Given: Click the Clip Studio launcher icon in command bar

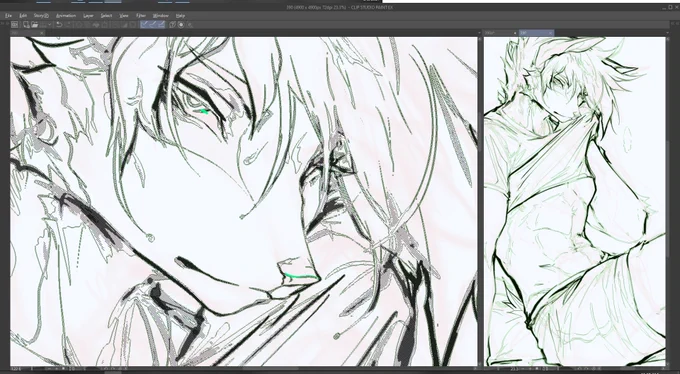Looking at the screenshot, I should (14, 25).
